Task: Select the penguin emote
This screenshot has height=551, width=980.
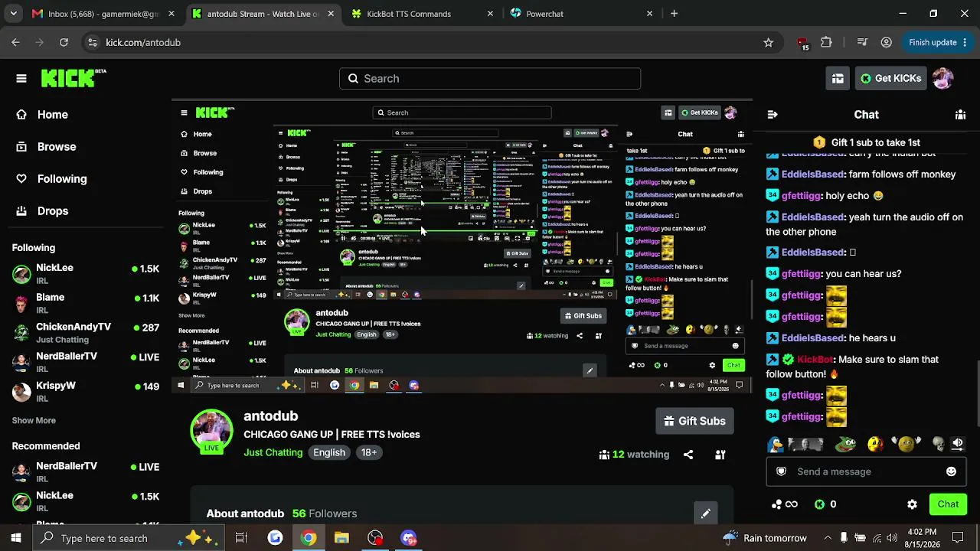Action: 776,444
